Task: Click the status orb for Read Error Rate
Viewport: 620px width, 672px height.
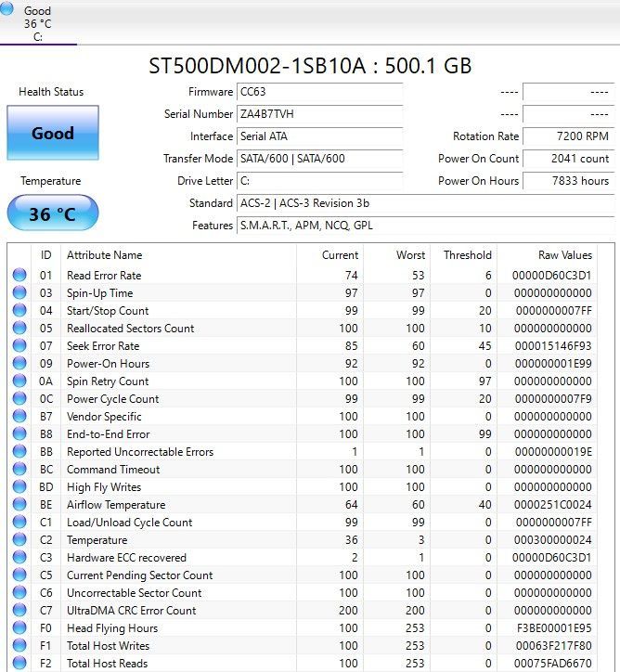Action: click(x=19, y=275)
